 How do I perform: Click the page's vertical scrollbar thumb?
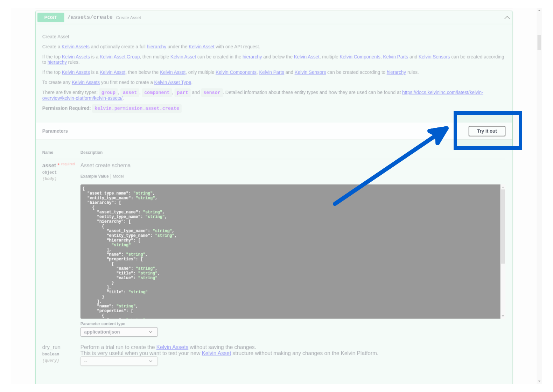point(539,42)
